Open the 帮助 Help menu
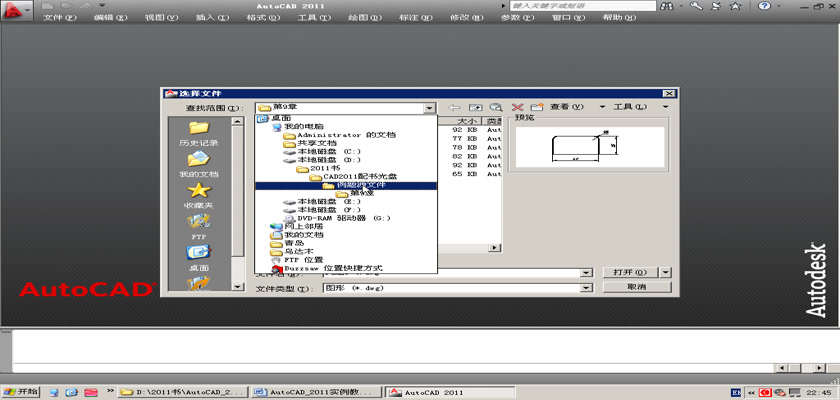 click(x=619, y=17)
